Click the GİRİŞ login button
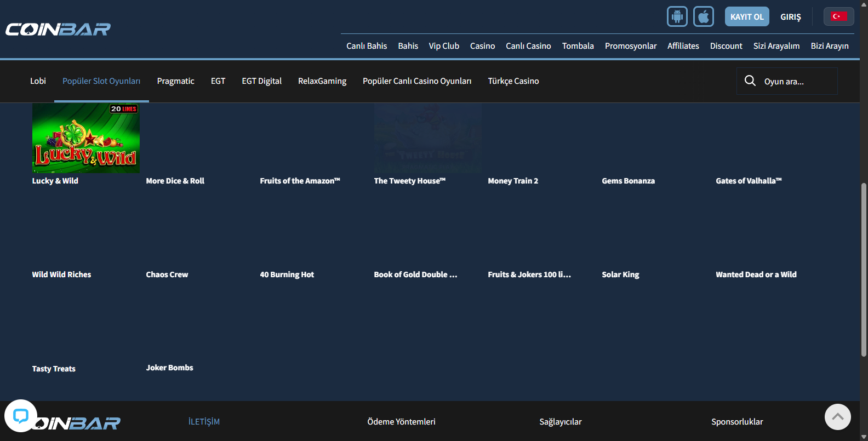This screenshot has height=441, width=868. pos(790,17)
